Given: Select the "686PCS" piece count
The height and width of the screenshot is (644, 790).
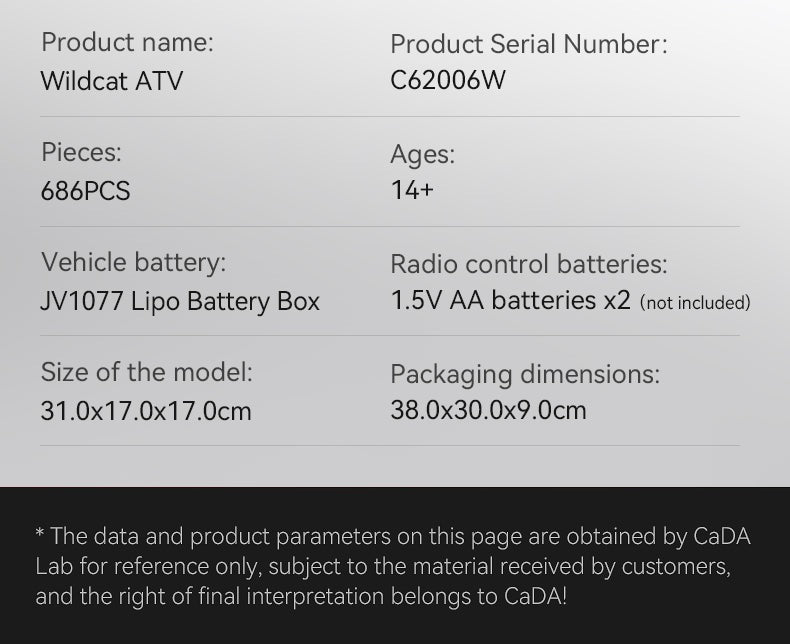Looking at the screenshot, I should 86,191.
